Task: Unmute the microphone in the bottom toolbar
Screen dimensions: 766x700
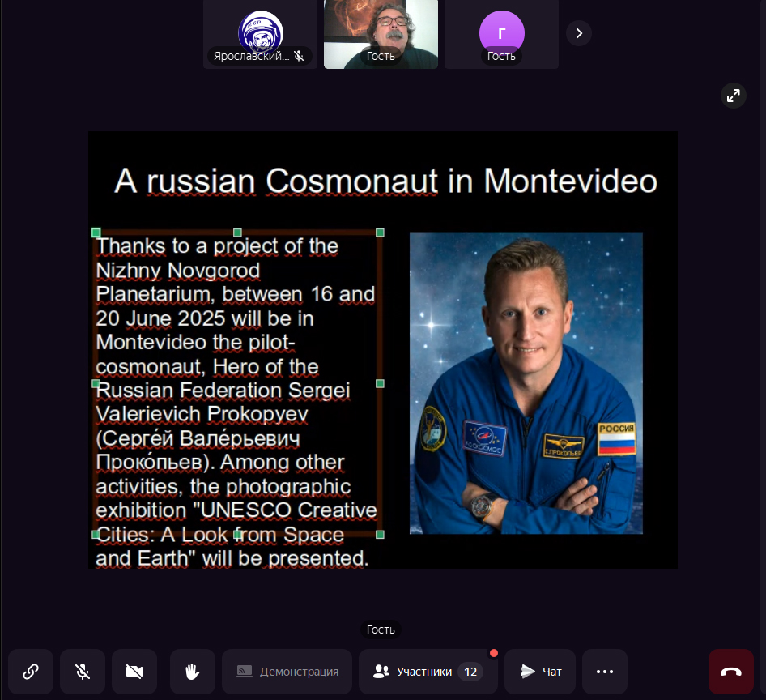Action: coord(83,672)
